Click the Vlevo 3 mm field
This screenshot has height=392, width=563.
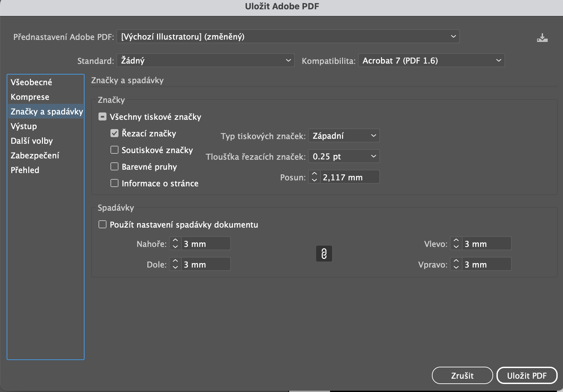click(x=486, y=244)
